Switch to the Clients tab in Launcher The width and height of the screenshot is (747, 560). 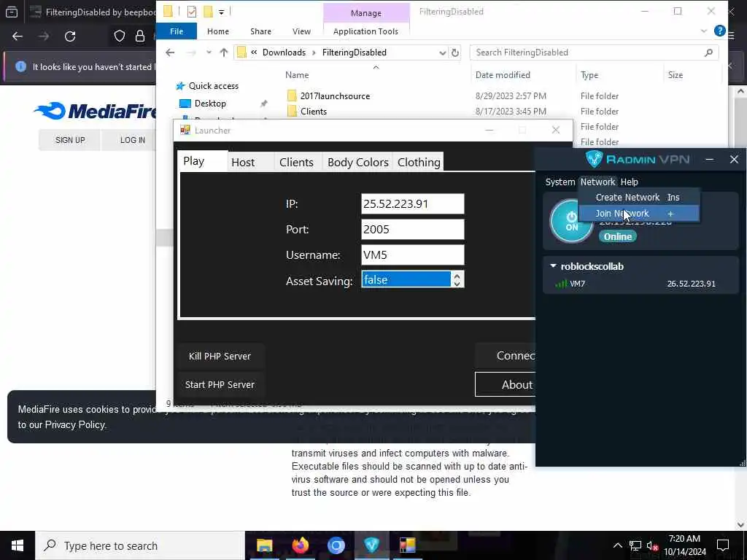[x=296, y=163]
